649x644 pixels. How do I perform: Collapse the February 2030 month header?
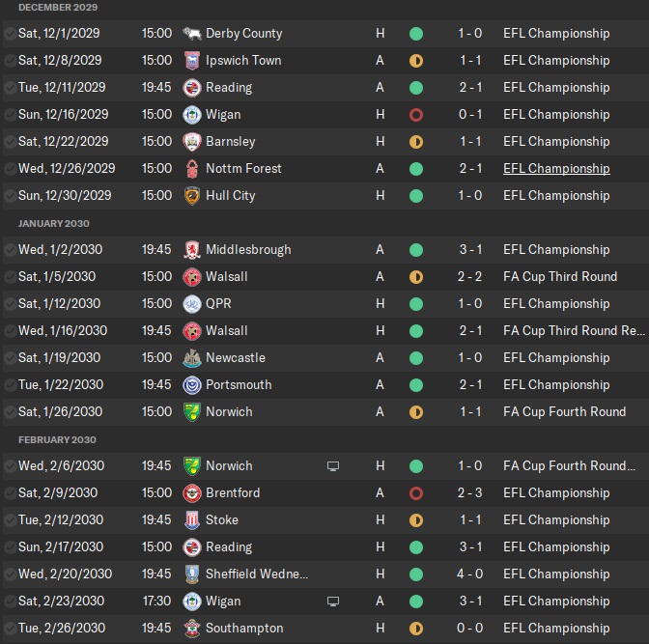(57, 439)
